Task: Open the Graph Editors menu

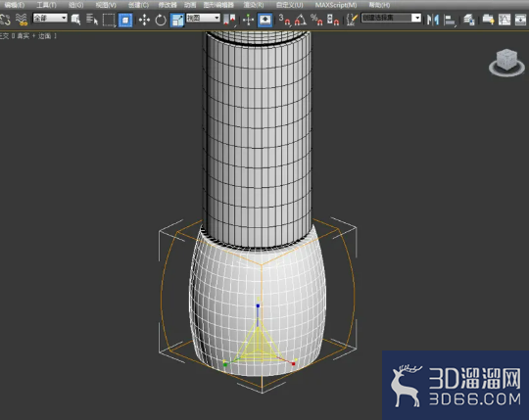Action: (x=218, y=5)
